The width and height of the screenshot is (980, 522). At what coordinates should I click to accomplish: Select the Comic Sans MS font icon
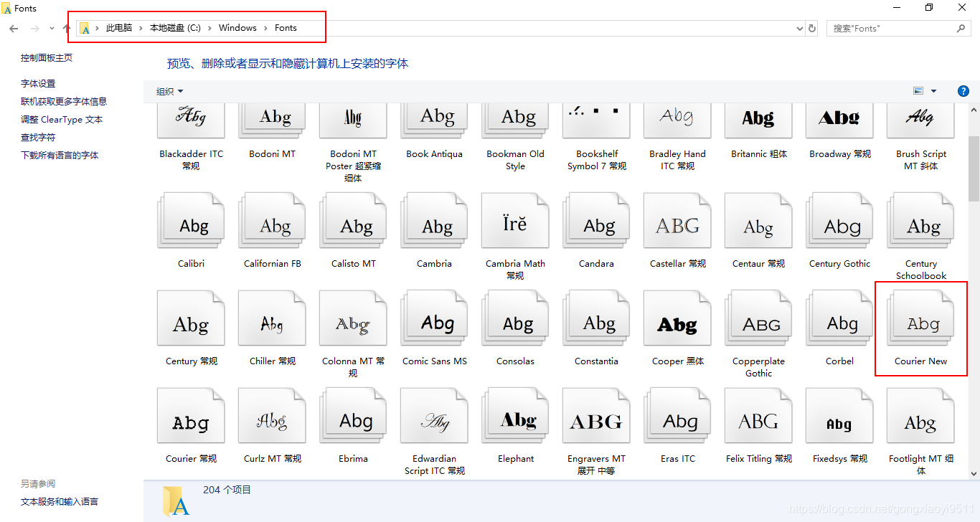click(x=434, y=318)
